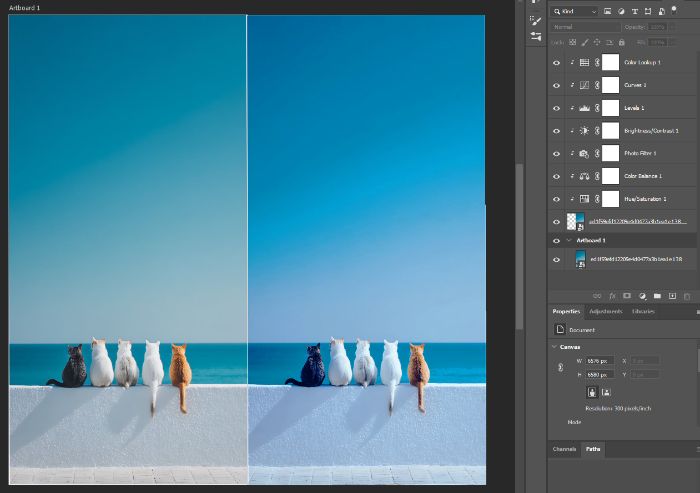Click the Opacity value field

pos(657,27)
